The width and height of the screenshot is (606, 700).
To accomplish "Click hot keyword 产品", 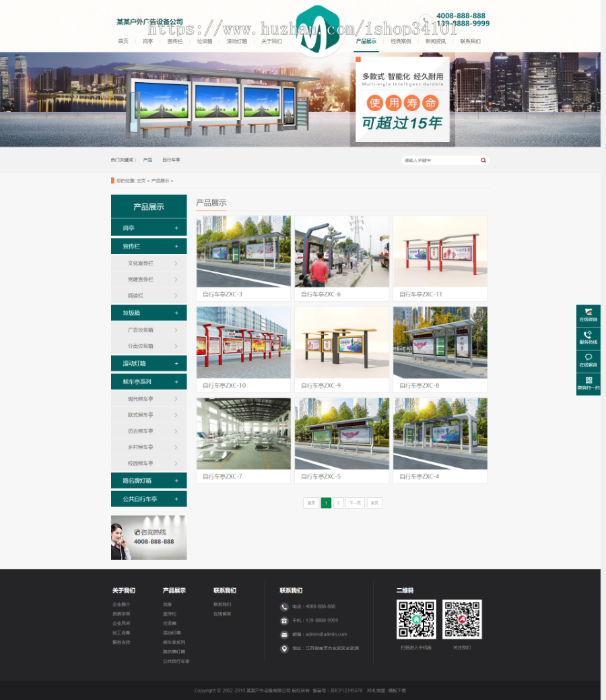I will click(147, 160).
